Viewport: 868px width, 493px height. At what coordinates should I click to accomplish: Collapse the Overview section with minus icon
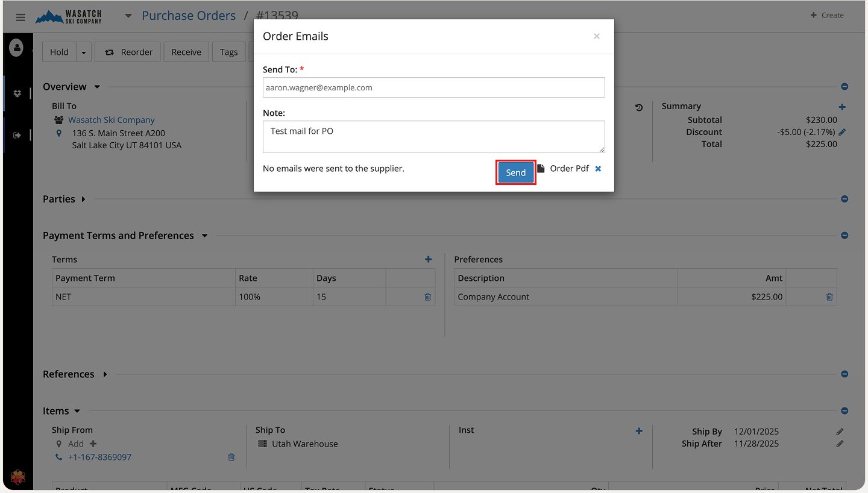click(844, 87)
